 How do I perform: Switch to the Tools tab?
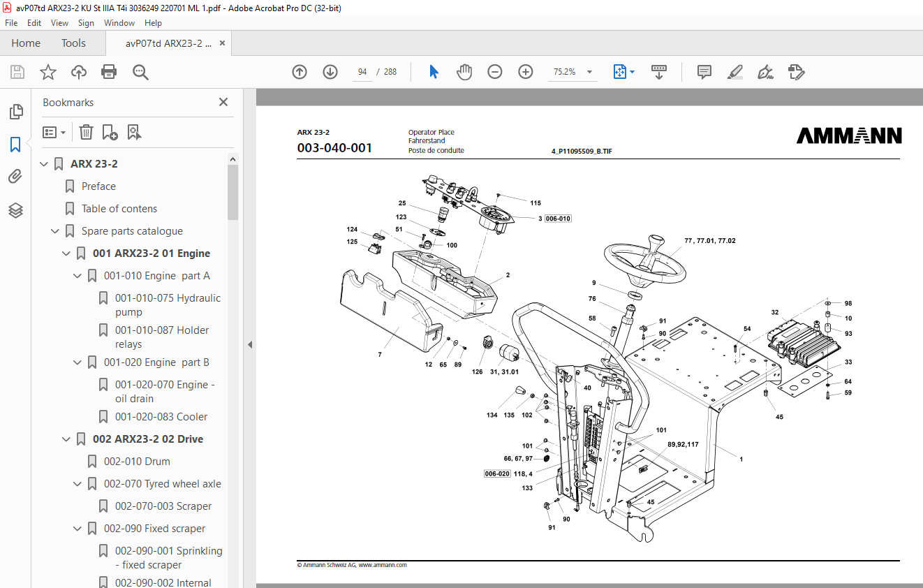click(x=73, y=43)
